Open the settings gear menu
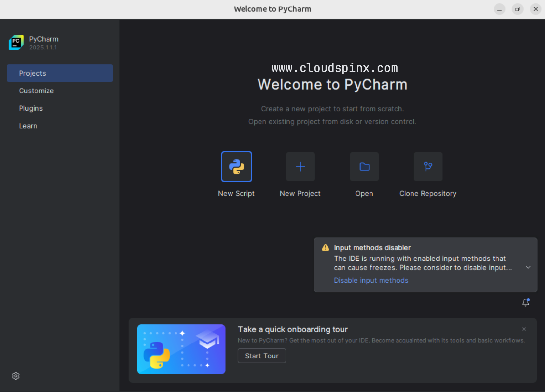The height and width of the screenshot is (392, 545). [15, 376]
